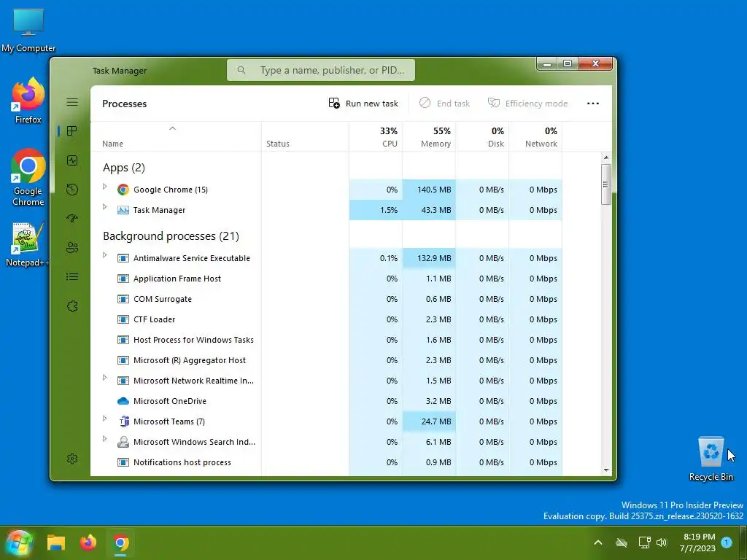Select Host Process for Windows Tasks

pyautogui.click(x=326, y=340)
